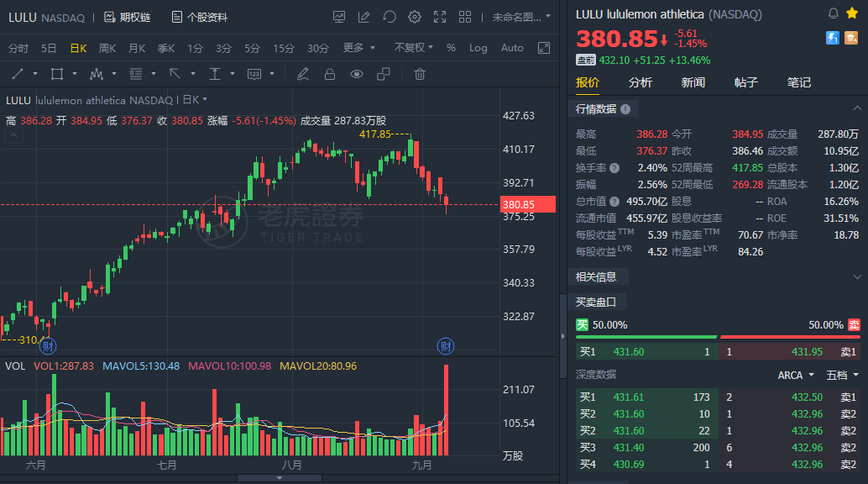Click the continuous drawing pen icon
The image size is (868, 484).
point(302,74)
